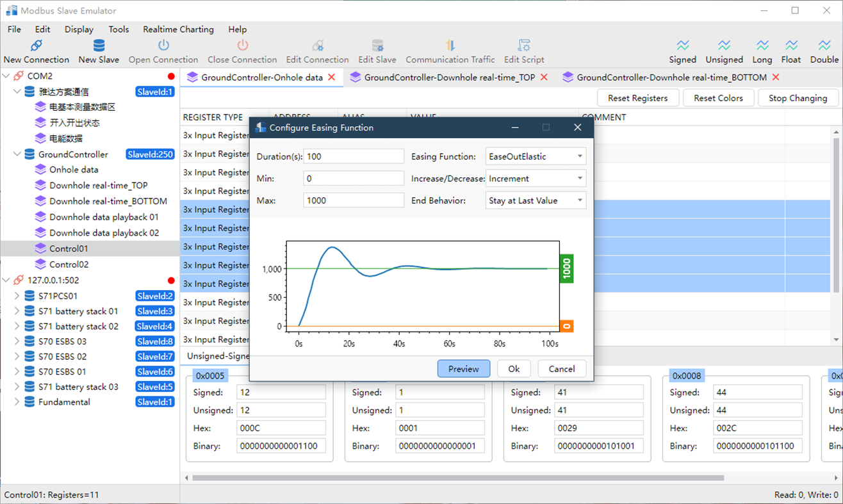Screen dimensions: 843x504
Task: Open the Easing Function dropdown
Action: (536, 156)
